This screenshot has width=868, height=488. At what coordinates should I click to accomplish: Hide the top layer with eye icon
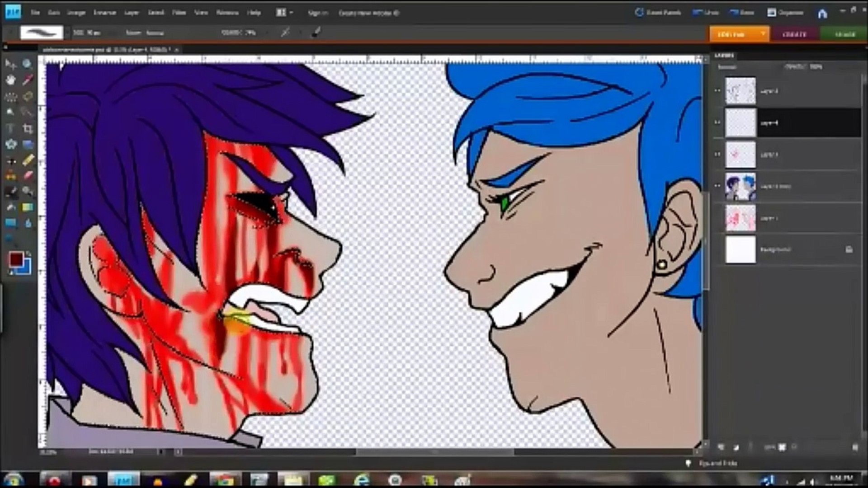pos(717,91)
